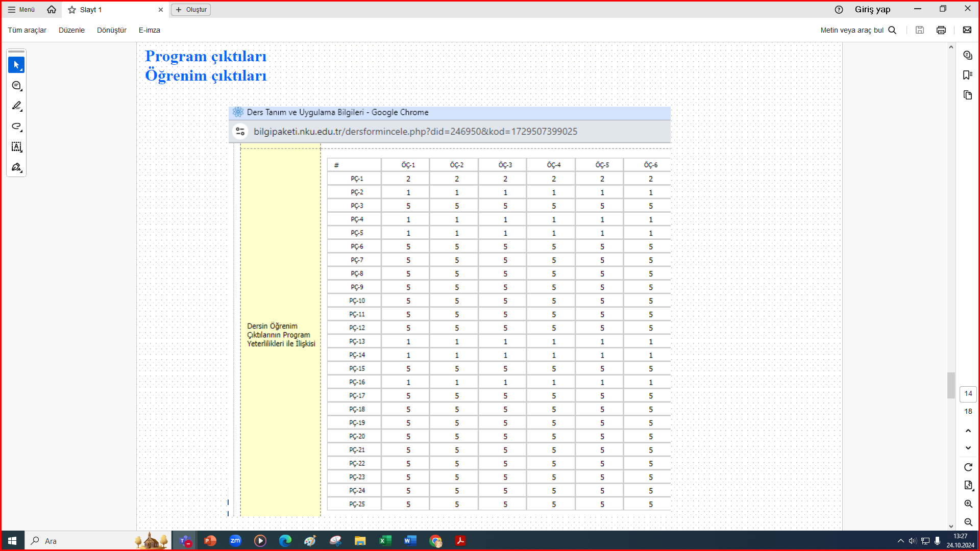This screenshot has width=980, height=551.
Task: Close the Slayt 1 tab
Action: point(161,10)
